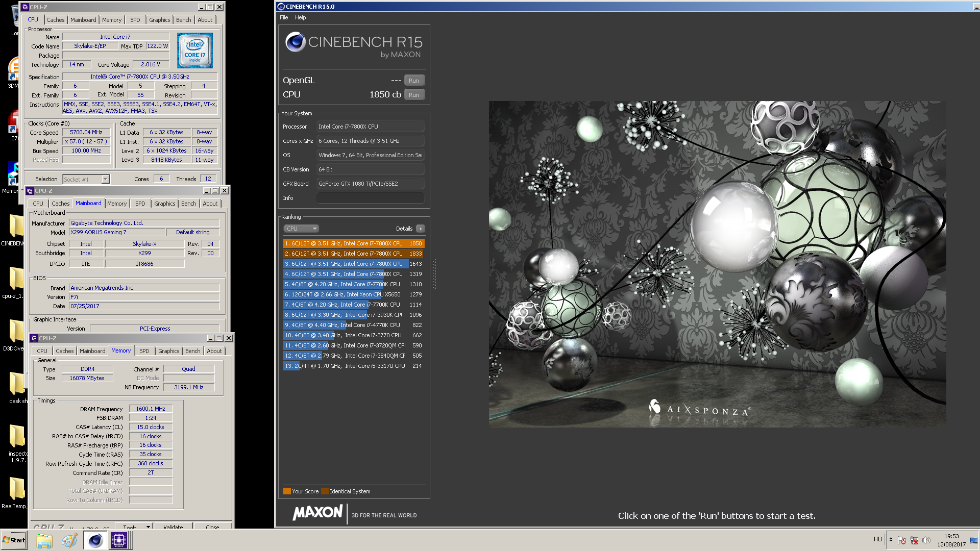
Task: Open Caches tab in Memory CPU-Z window
Action: [x=65, y=351]
